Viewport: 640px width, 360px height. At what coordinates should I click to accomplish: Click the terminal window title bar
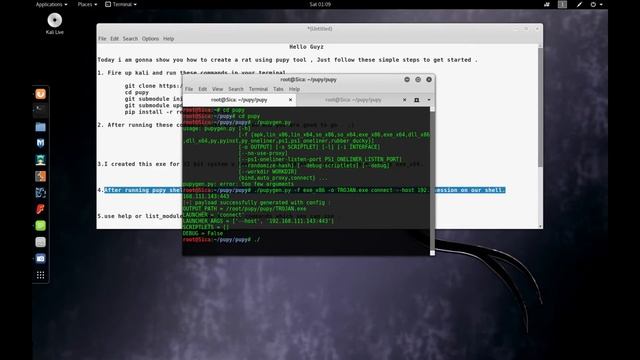point(308,80)
